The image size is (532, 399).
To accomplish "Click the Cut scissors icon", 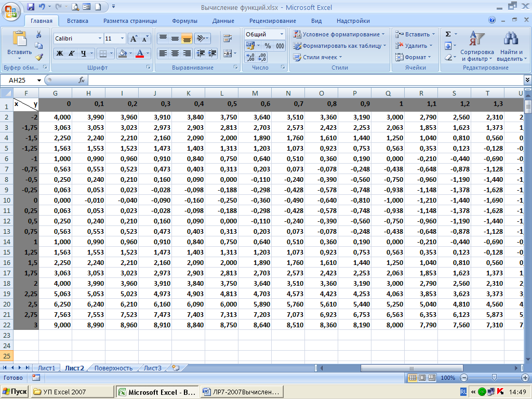I will (x=38, y=34).
